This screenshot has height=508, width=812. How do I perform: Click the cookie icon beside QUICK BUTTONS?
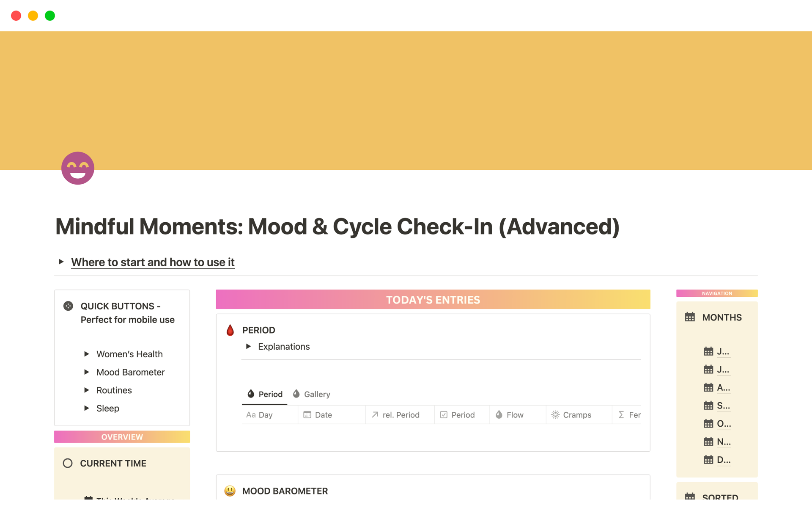tap(68, 306)
